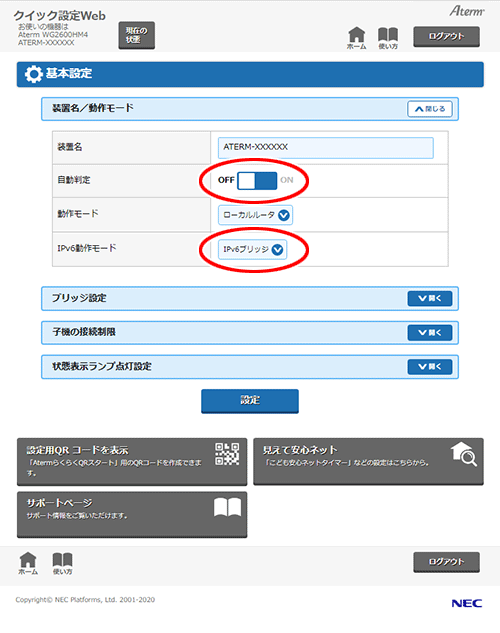Open 使い方 icon in footer
The image size is (500, 633).
coord(63,563)
